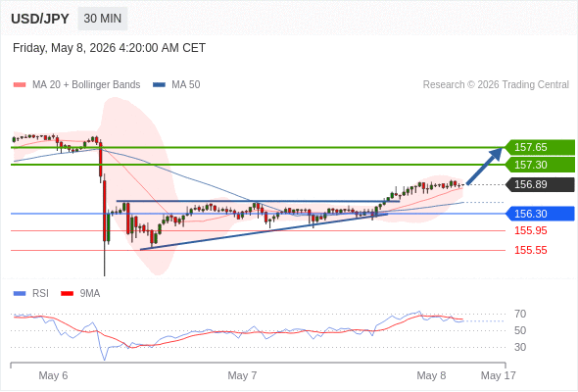The width and height of the screenshot is (578, 392).
Task: Click the 155.55 red support label
Action: pyautogui.click(x=530, y=251)
